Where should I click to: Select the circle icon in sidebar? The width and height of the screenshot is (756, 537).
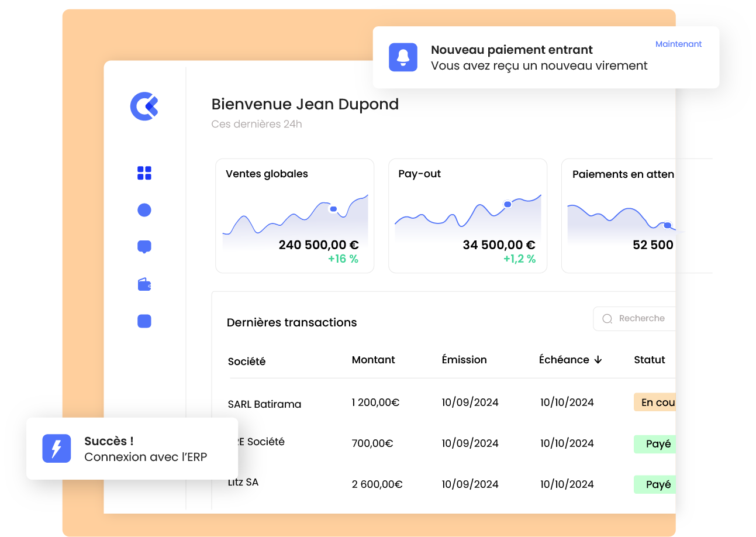click(x=144, y=210)
